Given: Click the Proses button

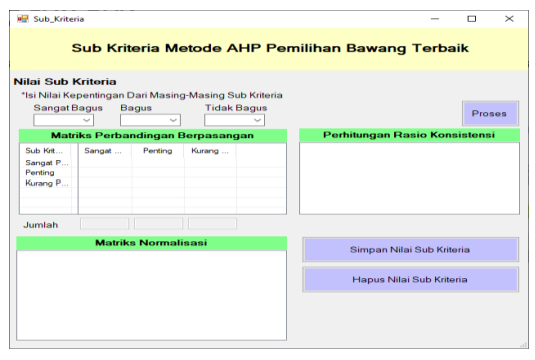Looking at the screenshot, I should click(x=490, y=114).
